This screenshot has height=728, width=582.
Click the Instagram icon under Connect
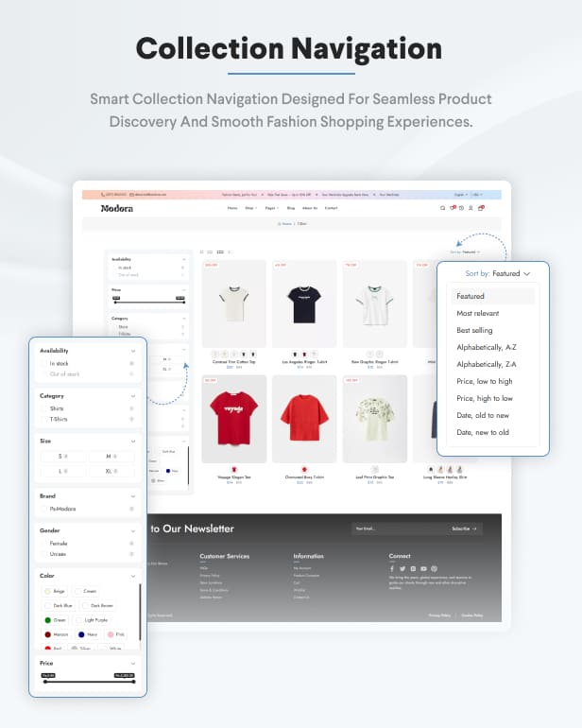point(413,569)
